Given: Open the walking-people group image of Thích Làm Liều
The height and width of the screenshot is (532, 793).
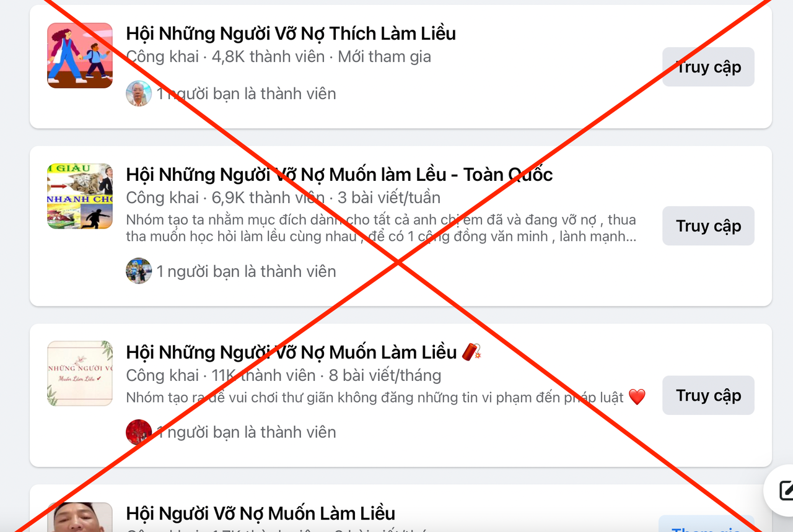Looking at the screenshot, I should tap(80, 56).
